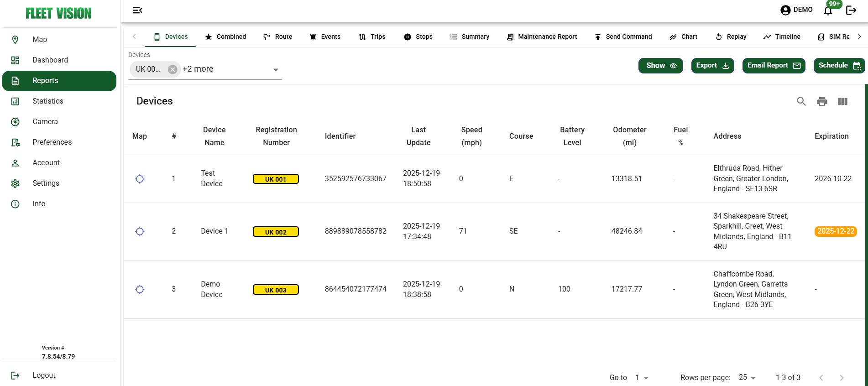Collapse the sidebar with the menu icon
Image resolution: width=868 pixels, height=386 pixels.
point(137,10)
